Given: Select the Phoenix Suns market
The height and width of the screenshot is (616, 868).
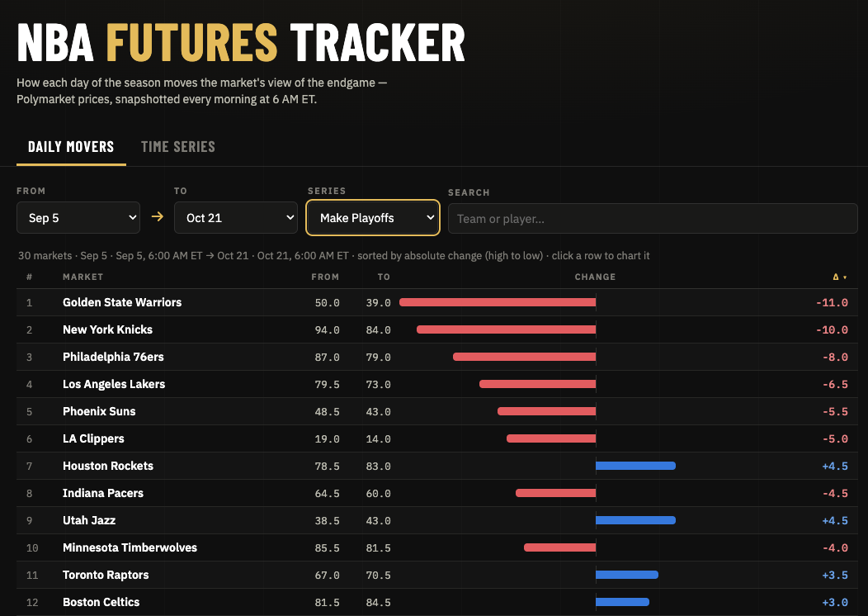Looking at the screenshot, I should pos(437,411).
